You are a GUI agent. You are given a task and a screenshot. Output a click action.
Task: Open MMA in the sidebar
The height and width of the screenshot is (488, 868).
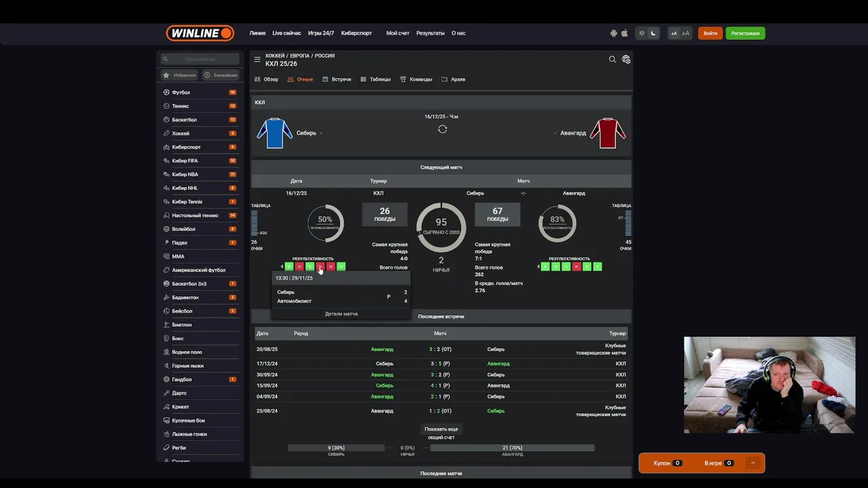pyautogui.click(x=200, y=256)
